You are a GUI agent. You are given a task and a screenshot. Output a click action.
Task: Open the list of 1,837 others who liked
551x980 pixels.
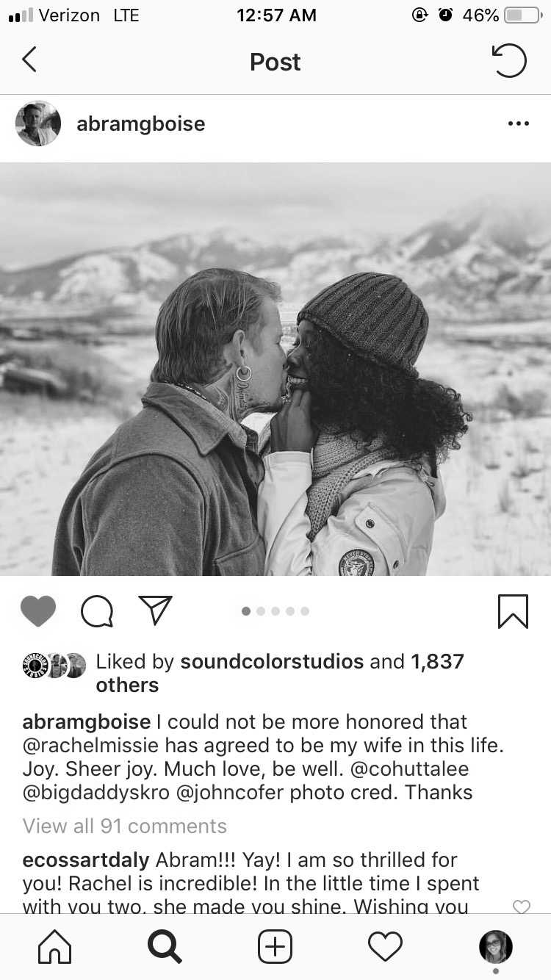pos(280,673)
